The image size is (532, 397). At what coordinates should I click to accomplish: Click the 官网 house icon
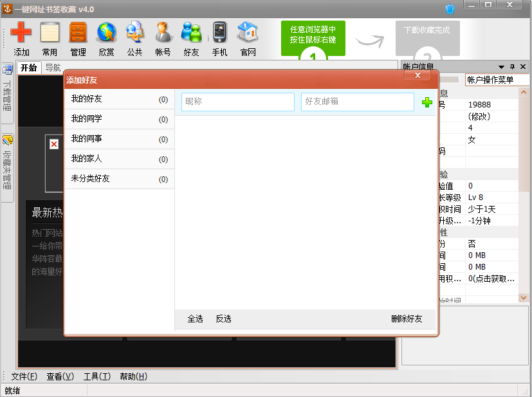point(248,33)
